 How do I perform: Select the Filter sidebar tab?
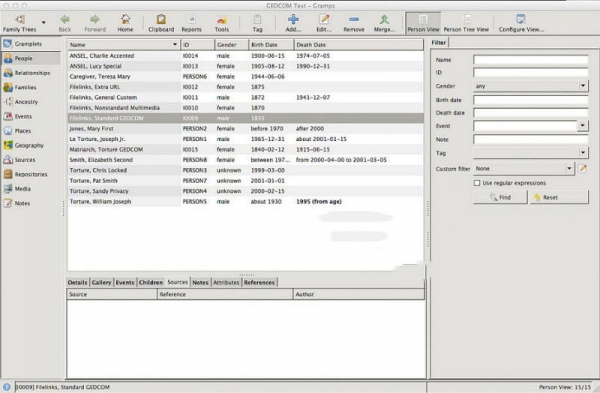pos(439,42)
